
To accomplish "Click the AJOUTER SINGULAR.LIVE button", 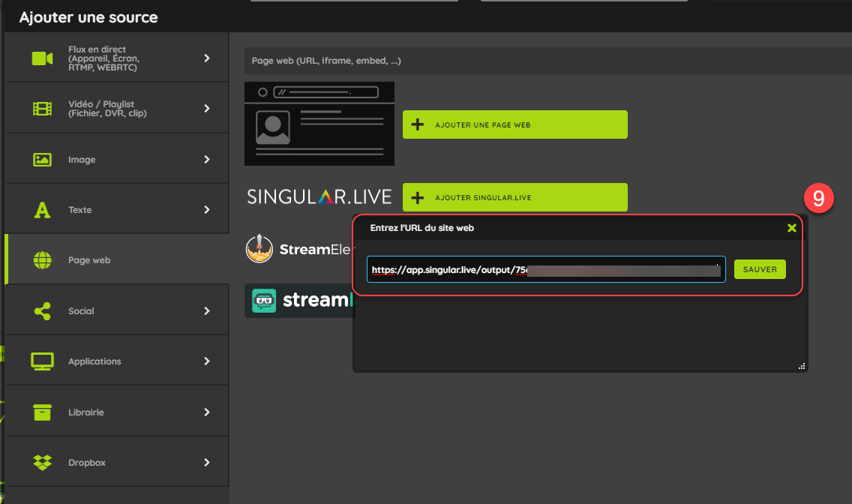I will [x=515, y=197].
